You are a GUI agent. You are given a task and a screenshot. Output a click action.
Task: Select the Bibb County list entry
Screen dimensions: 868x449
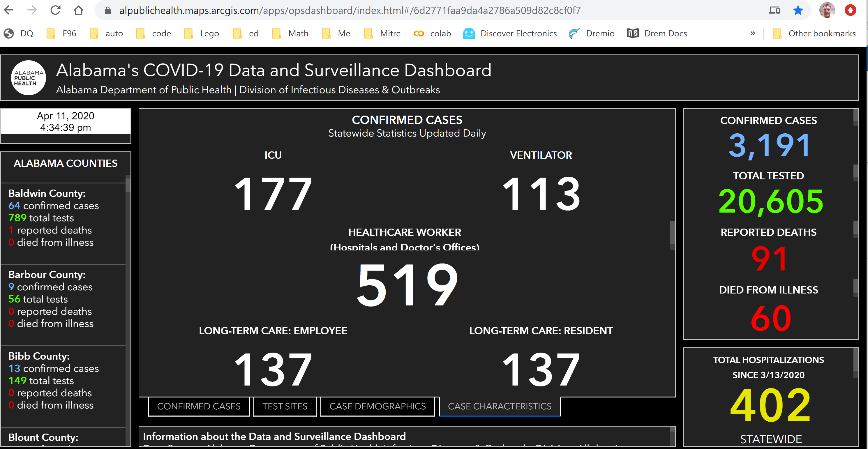pos(63,387)
